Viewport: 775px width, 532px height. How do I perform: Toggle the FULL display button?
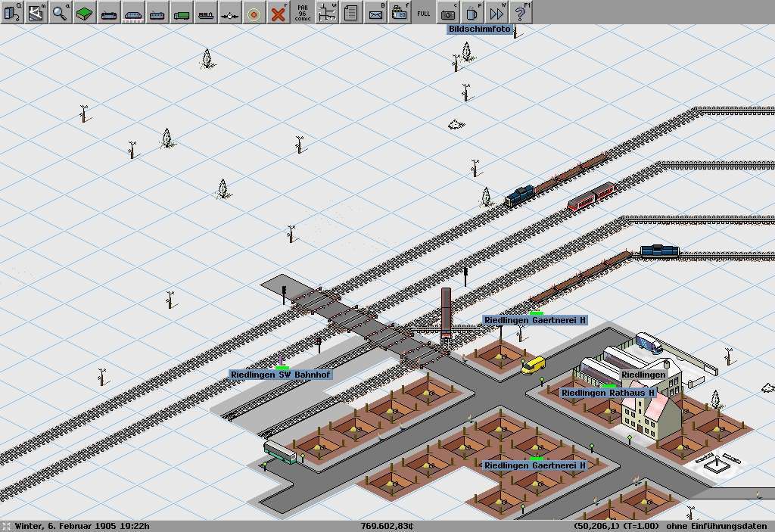424,12
